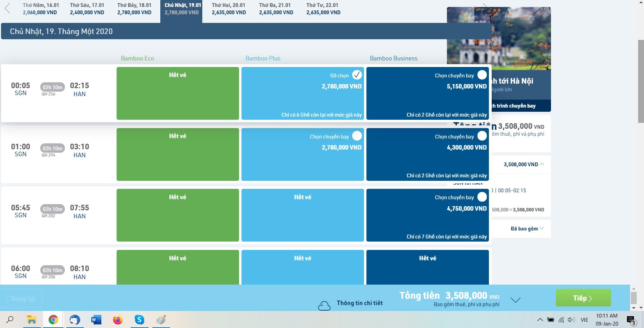Switch to Thứ Ba, 21.01 date tab
The image size is (644, 328).
(x=276, y=9)
